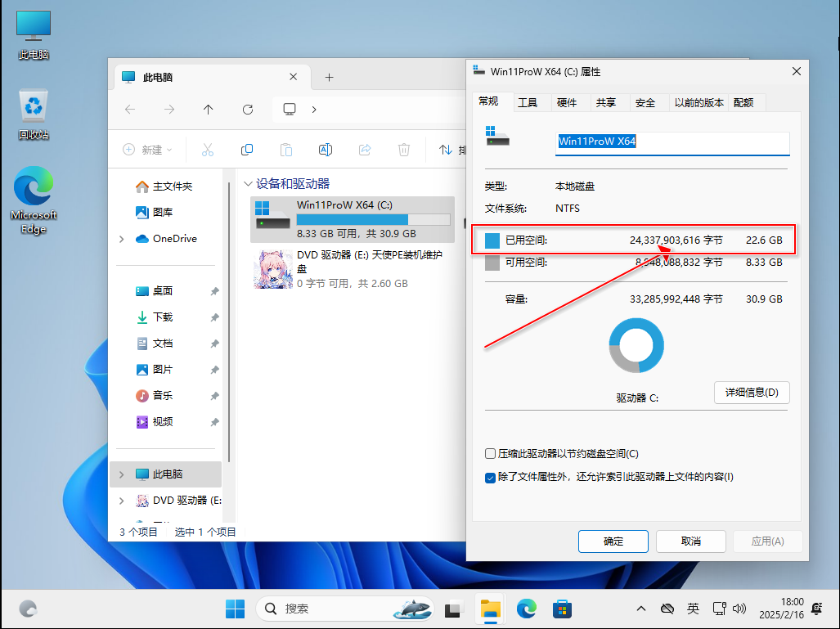The height and width of the screenshot is (629, 840).
Task: Click the copy icon in toolbar
Action: point(247,150)
